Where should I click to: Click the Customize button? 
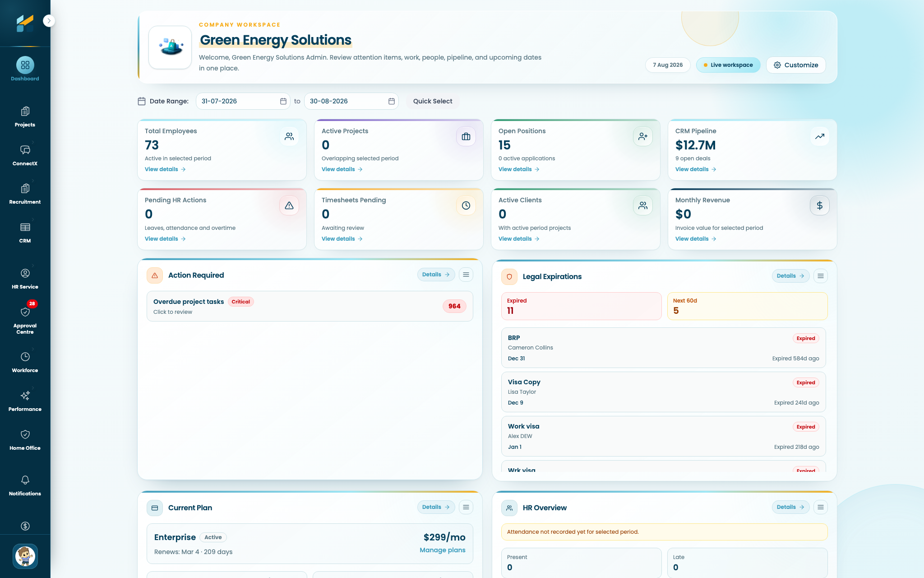click(x=796, y=65)
